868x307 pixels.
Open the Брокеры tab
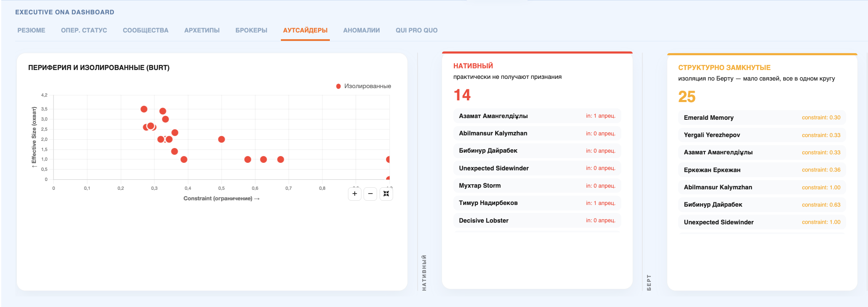pyautogui.click(x=251, y=30)
